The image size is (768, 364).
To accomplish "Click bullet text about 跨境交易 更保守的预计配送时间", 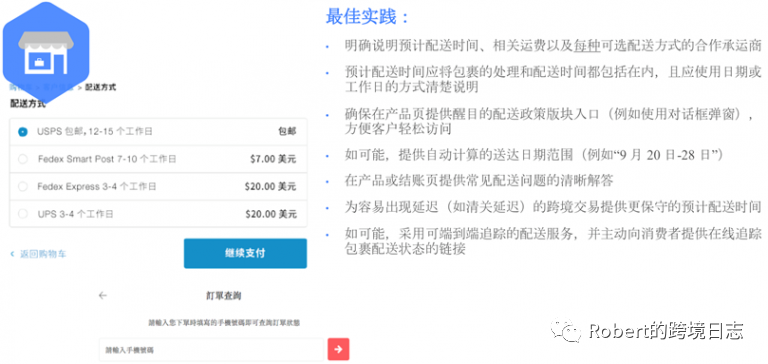I will tap(553, 207).
